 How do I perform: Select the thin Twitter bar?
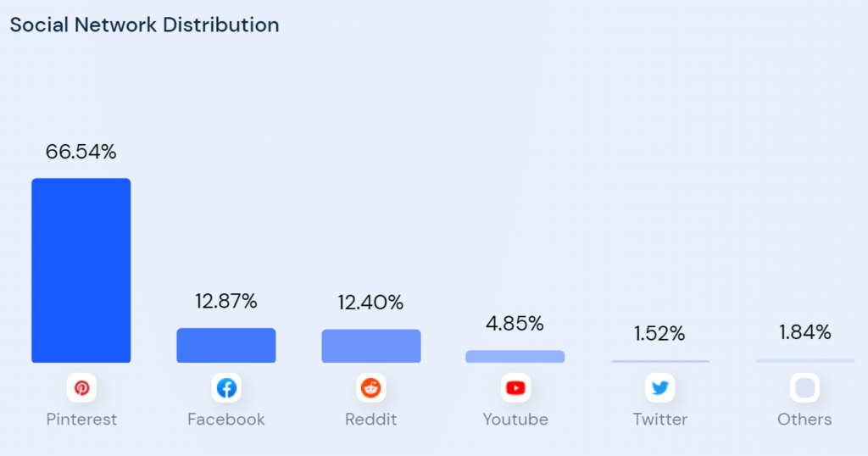(659, 361)
